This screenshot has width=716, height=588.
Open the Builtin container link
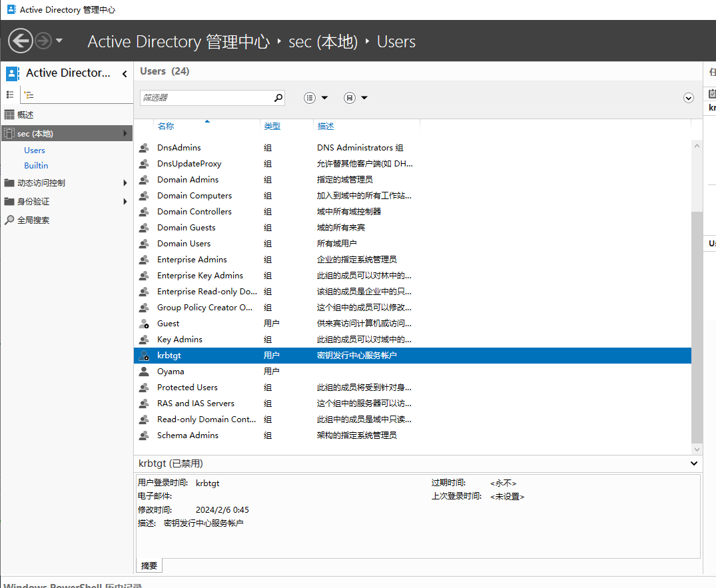click(x=36, y=165)
